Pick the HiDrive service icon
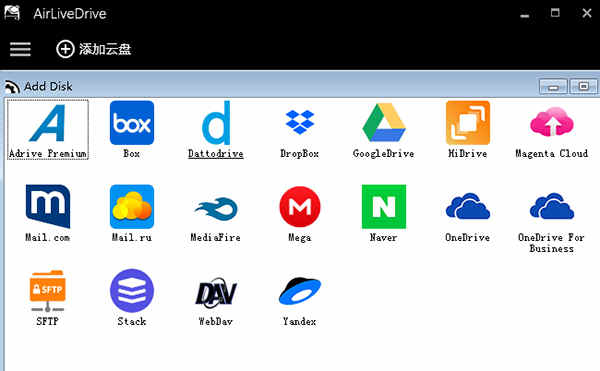The image size is (600, 371). click(x=468, y=123)
